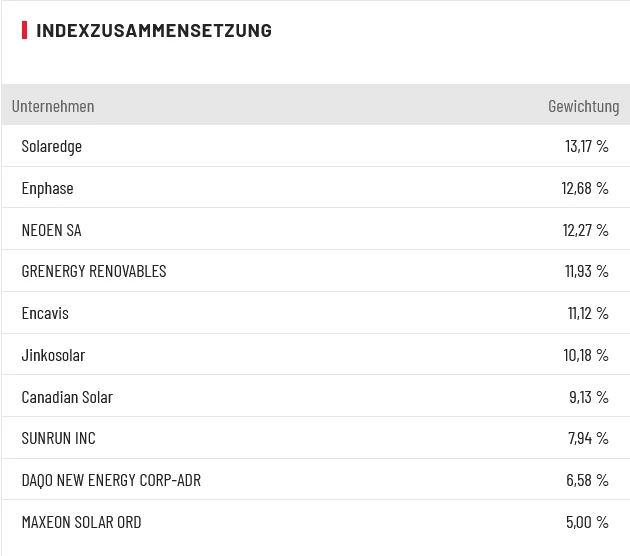Select the MAXEON SOLAR ORD entry
Image resolution: width=630 pixels, height=556 pixels.
click(x=82, y=522)
